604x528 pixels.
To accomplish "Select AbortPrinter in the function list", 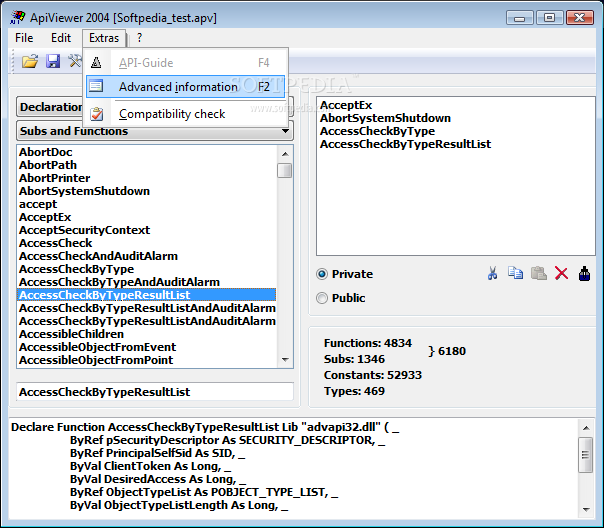I will (x=54, y=178).
